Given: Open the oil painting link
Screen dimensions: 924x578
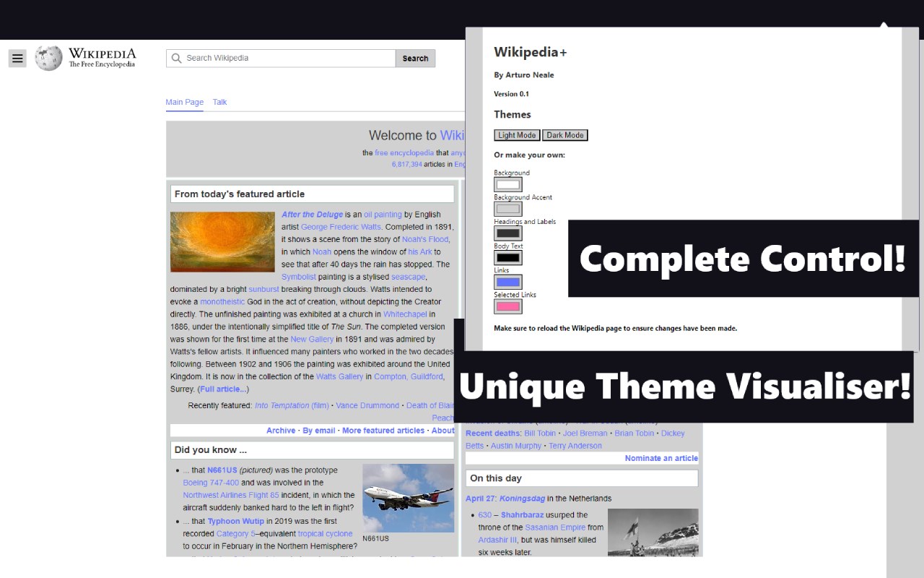Looking at the screenshot, I should click(383, 215).
